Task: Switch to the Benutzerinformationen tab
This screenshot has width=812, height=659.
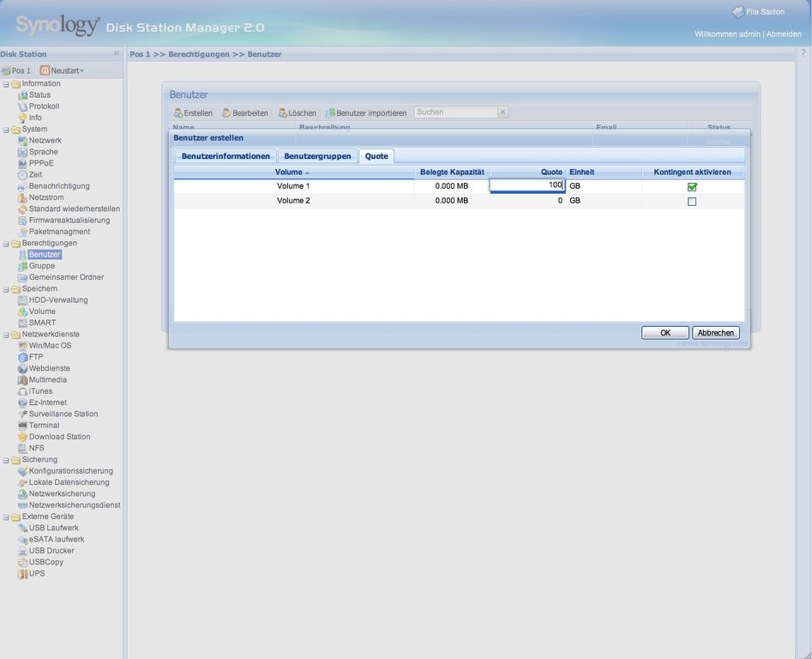Action: [x=226, y=156]
